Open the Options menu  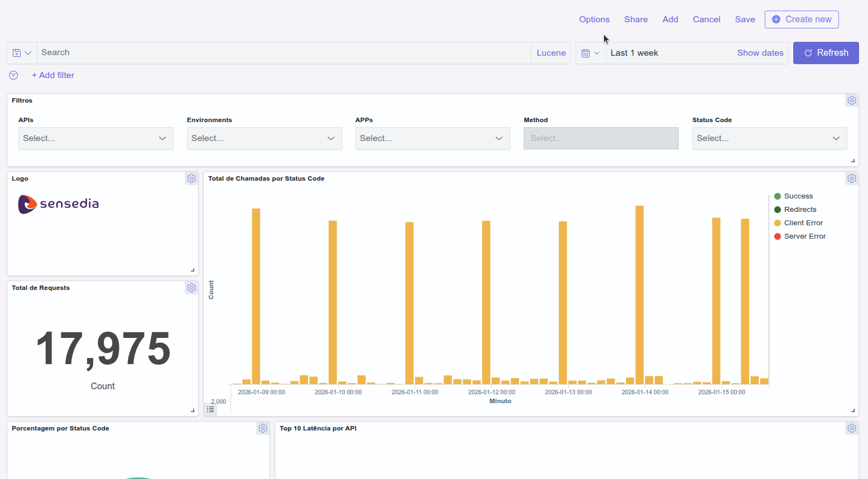(x=594, y=20)
